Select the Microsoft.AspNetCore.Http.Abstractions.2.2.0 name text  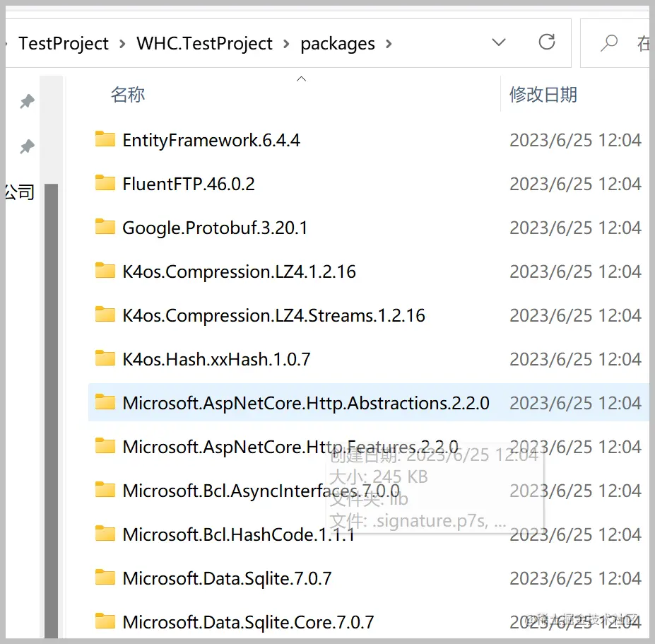[x=306, y=404]
